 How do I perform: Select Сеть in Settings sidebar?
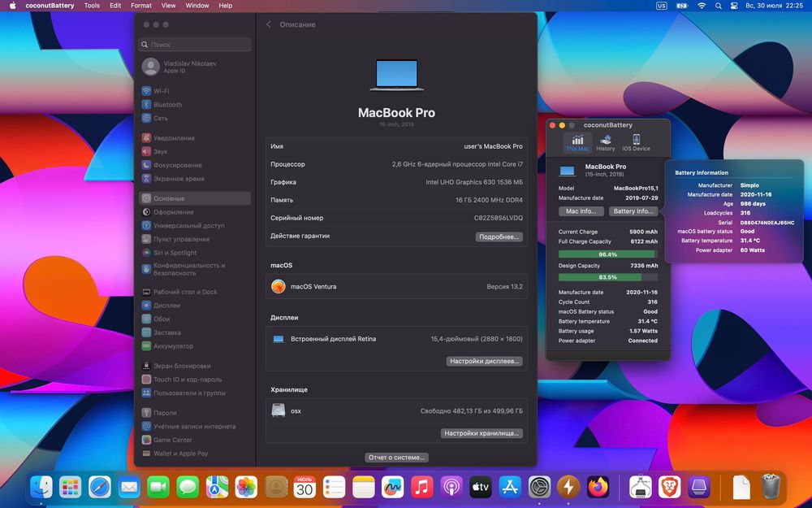[195, 118]
